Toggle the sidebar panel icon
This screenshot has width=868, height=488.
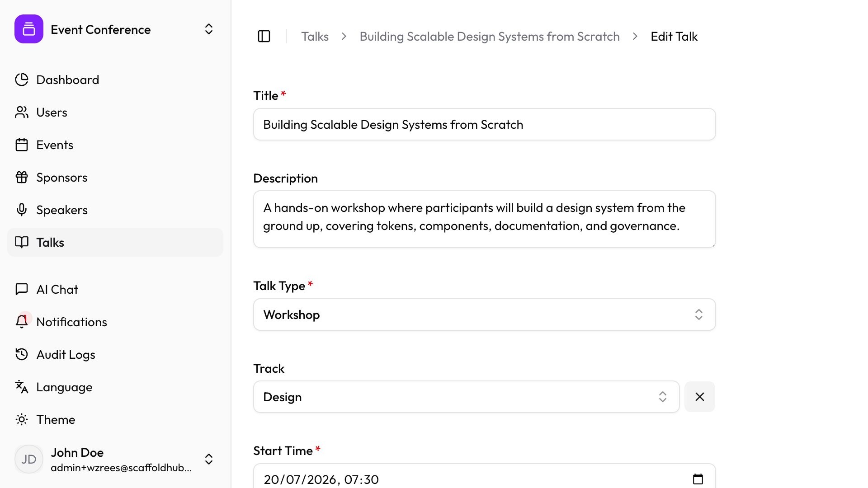(x=264, y=36)
